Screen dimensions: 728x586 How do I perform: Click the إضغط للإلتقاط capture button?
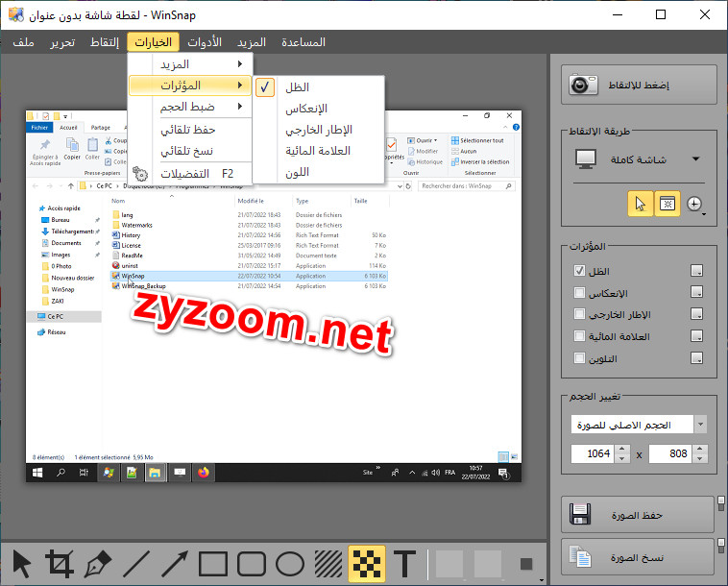[x=639, y=85]
